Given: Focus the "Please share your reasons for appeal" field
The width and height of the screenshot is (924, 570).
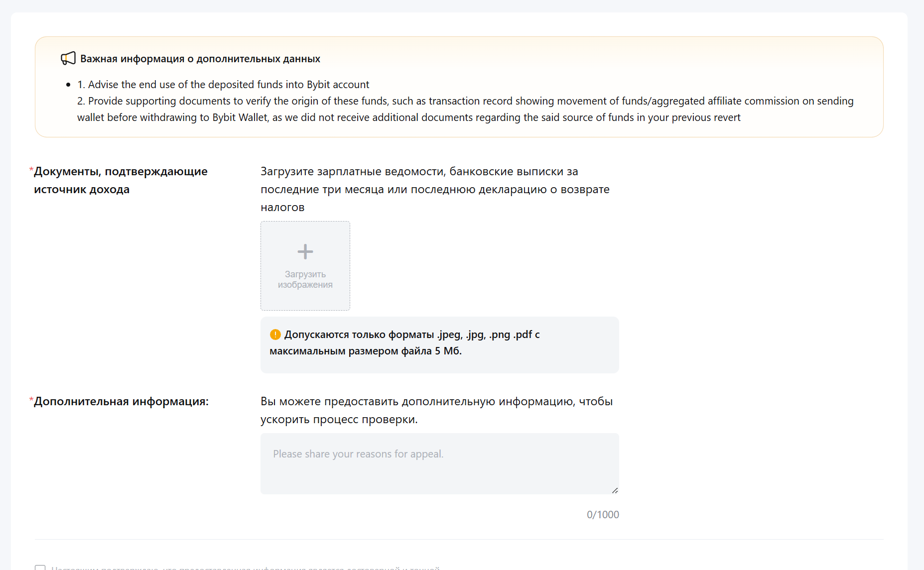Looking at the screenshot, I should (439, 463).
